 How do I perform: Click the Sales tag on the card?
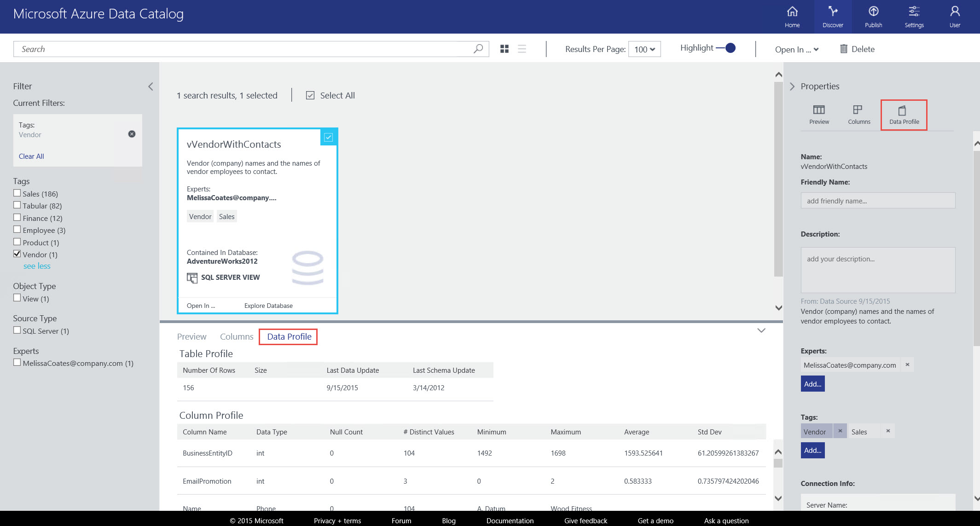pos(226,216)
